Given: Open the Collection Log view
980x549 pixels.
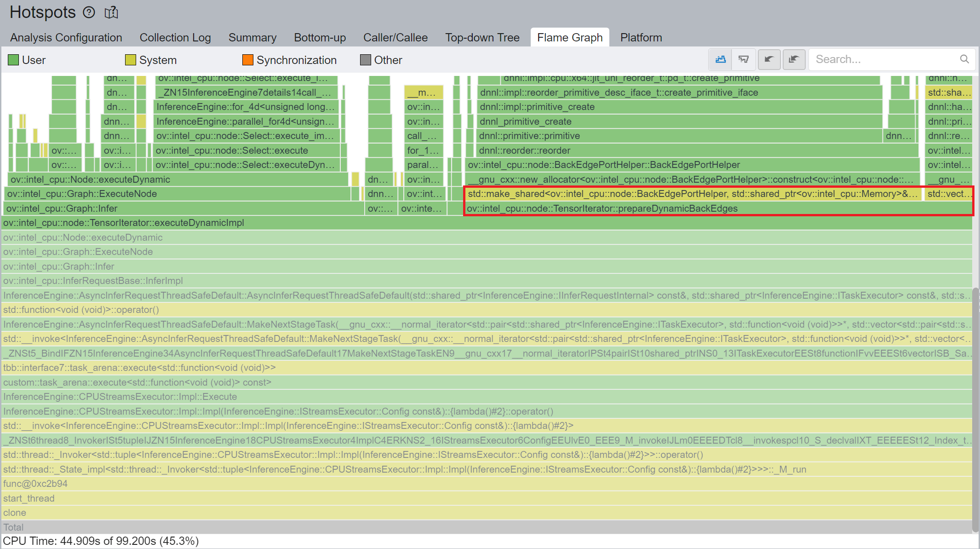Looking at the screenshot, I should pos(175,37).
